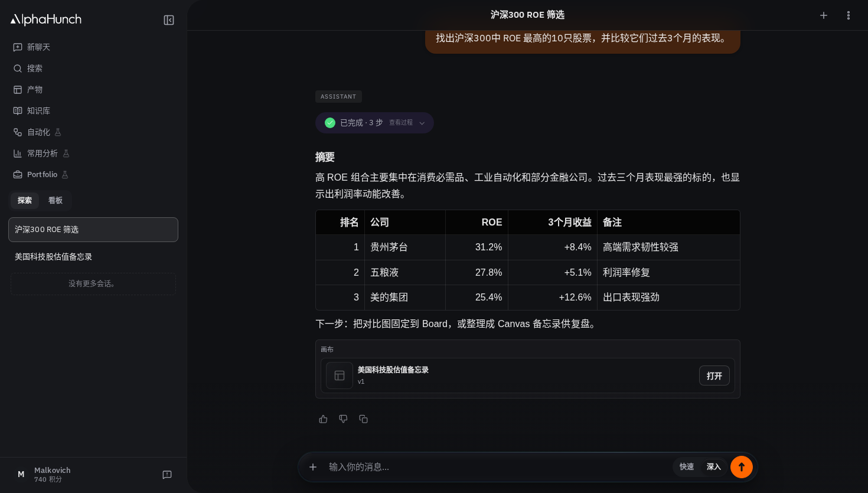This screenshot has width=868, height=493.
Task: Select the 沪深300 ROE 筛选 conversation
Action: pyautogui.click(x=93, y=230)
